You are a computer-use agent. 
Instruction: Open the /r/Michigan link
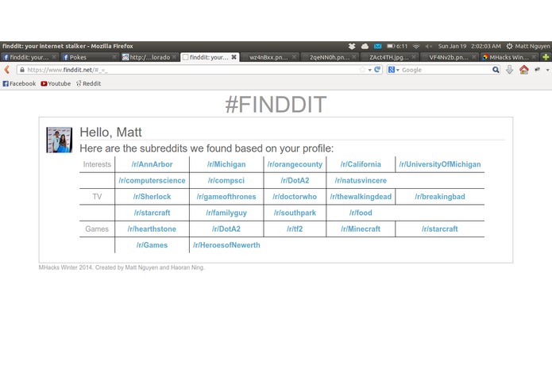pyautogui.click(x=226, y=164)
